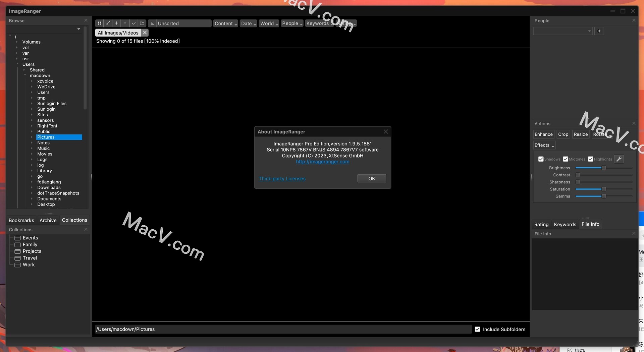
Task: Click the /Users/macdown/Pictures path field
Action: point(283,329)
